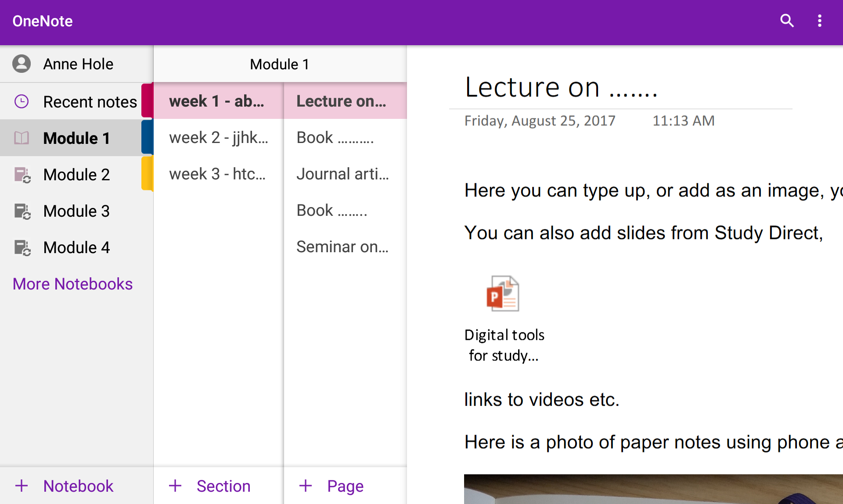This screenshot has width=843, height=504.
Task: Select the week 1 - ab... section tab
Action: point(218,101)
